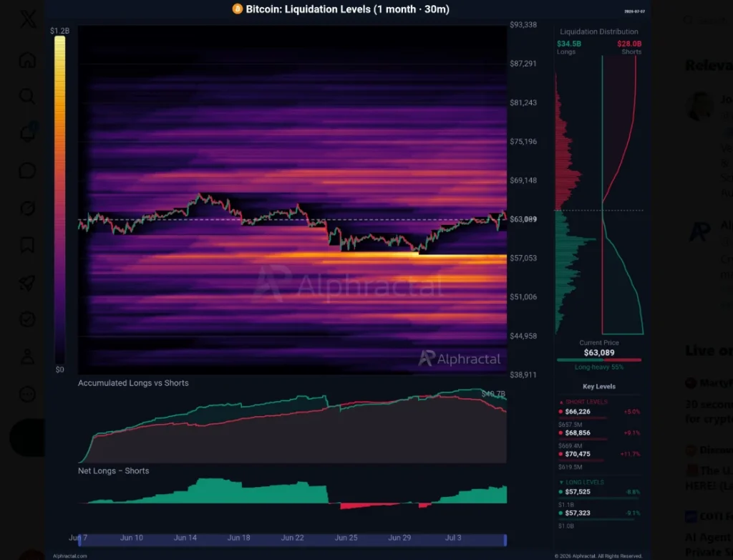The image size is (733, 560).
Task: Open the Profile person icon
Action: click(x=28, y=357)
